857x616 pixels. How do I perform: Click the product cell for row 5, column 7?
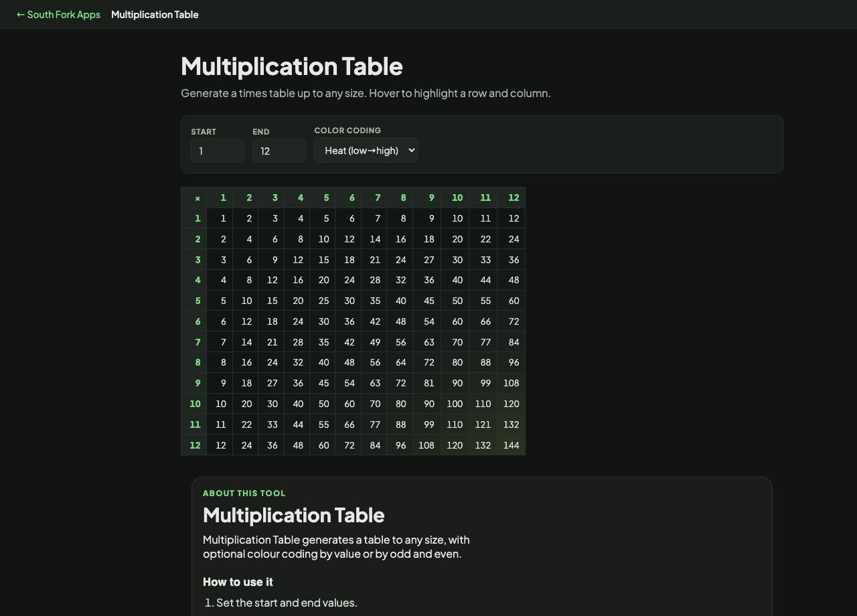coord(374,301)
